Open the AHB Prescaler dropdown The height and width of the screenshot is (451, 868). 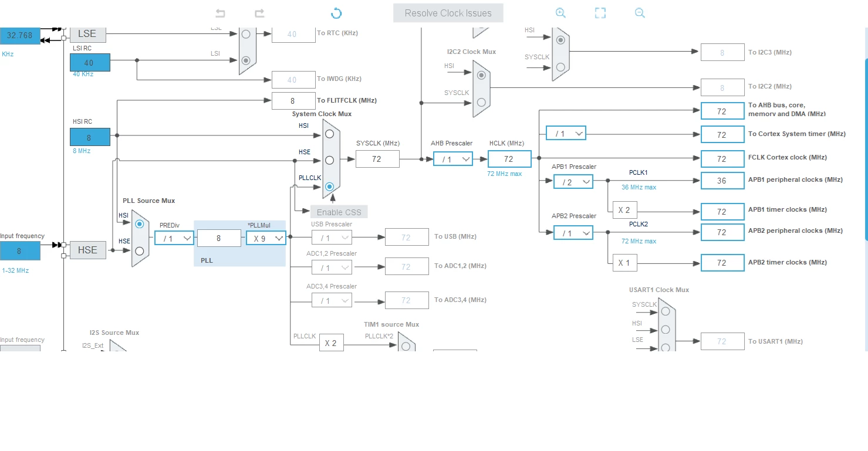click(x=453, y=159)
